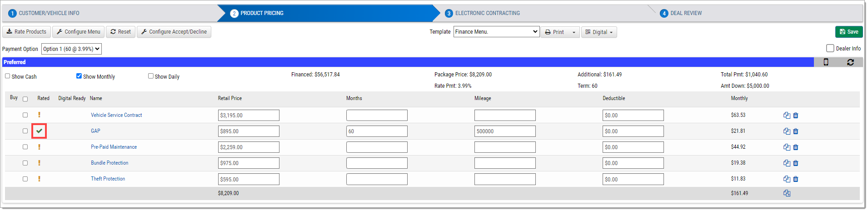Screen dimensions: 868x211
Task: Click the mobile phone icon in Preferred bar
Action: click(x=826, y=62)
